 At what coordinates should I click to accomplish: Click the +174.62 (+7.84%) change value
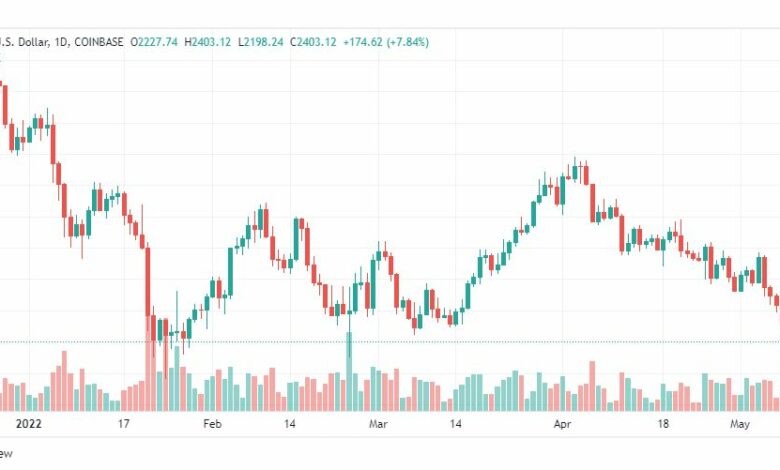tap(386, 42)
